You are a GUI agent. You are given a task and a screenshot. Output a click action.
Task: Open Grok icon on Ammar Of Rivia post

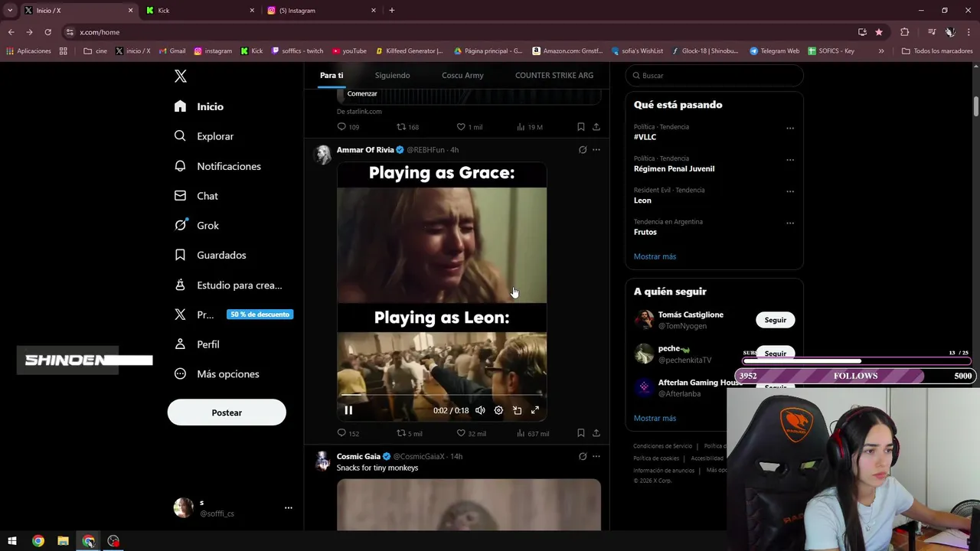pyautogui.click(x=583, y=150)
